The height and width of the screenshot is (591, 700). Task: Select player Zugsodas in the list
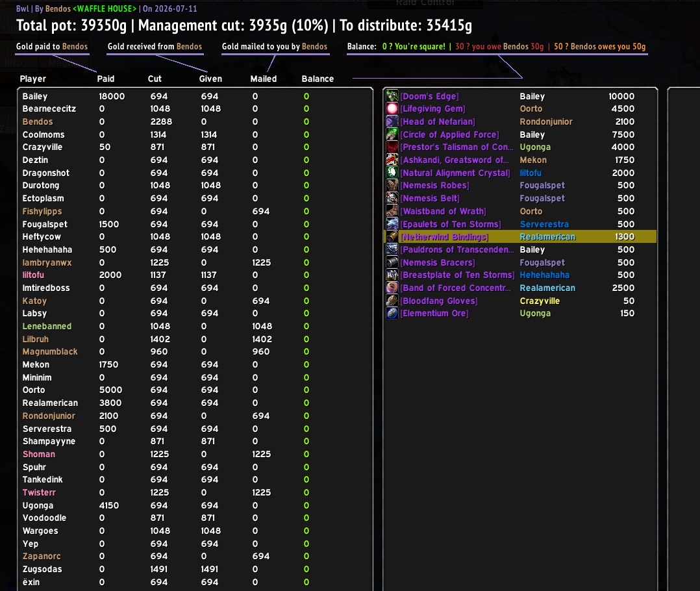pyautogui.click(x=42, y=569)
